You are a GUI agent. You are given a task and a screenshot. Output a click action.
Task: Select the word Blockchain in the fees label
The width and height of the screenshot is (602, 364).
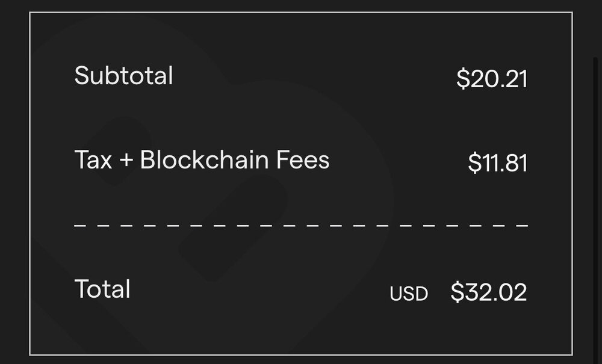tap(204, 160)
